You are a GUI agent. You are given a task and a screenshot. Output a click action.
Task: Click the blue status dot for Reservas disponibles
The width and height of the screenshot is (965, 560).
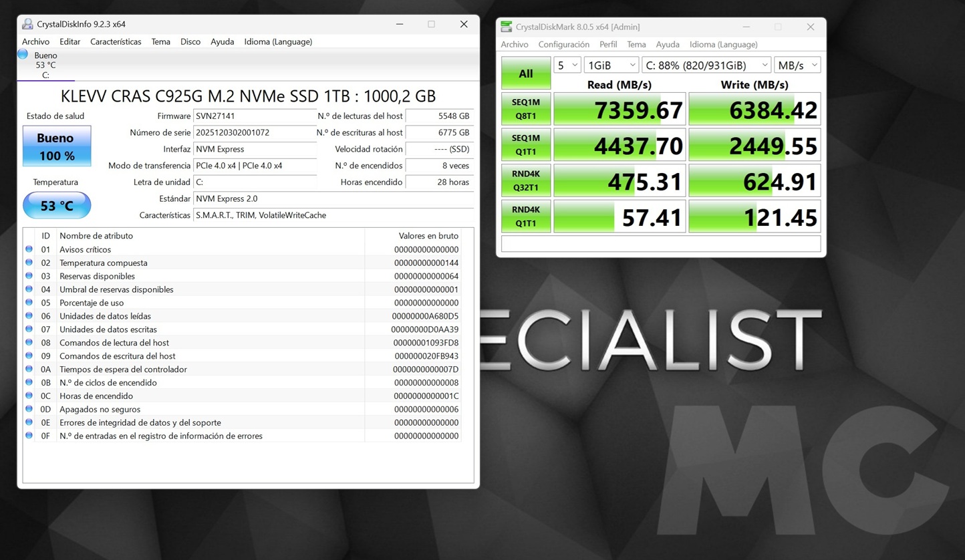29,276
